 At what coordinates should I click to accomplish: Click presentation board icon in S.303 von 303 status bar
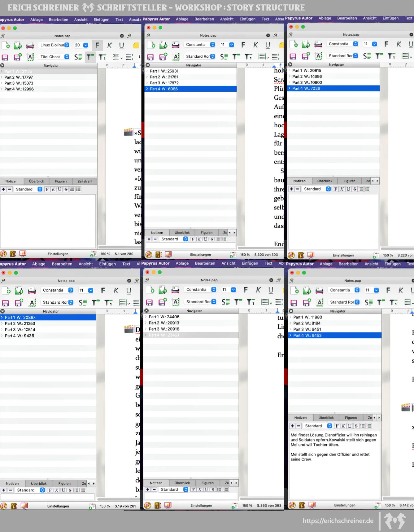[168, 255]
